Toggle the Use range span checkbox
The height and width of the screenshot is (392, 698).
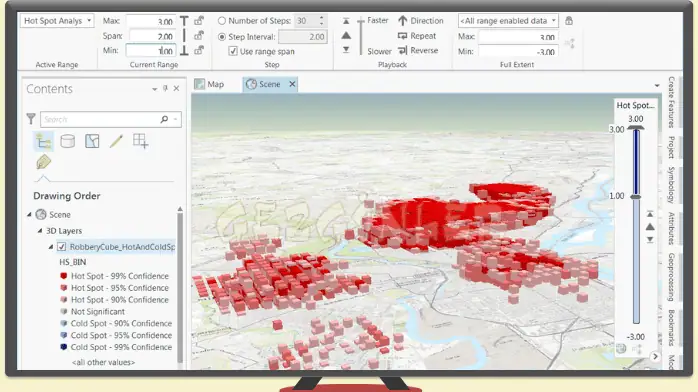233,51
